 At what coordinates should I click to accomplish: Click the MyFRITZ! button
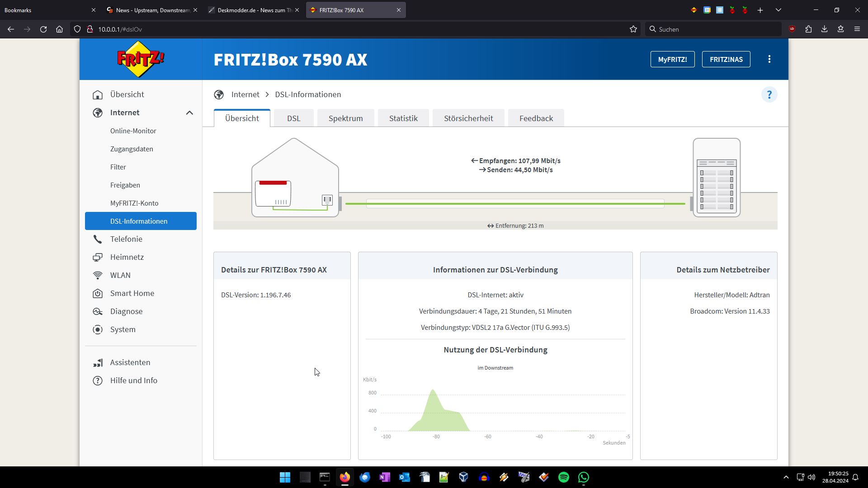[672, 59]
